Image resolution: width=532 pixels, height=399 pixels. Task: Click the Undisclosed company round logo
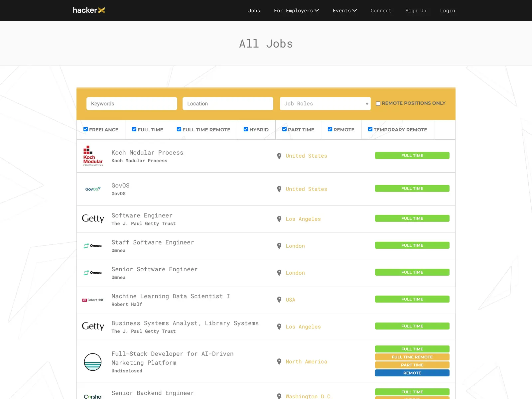pos(93,362)
